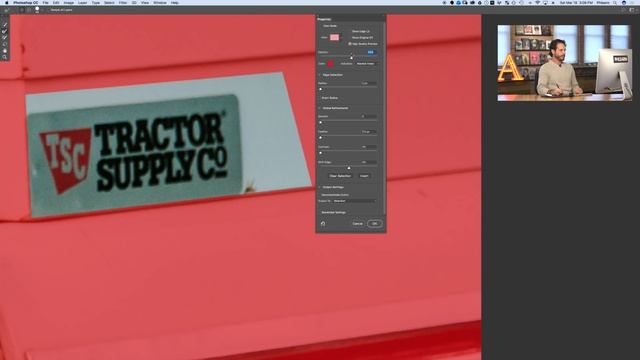Click the Cancel button

point(358,224)
